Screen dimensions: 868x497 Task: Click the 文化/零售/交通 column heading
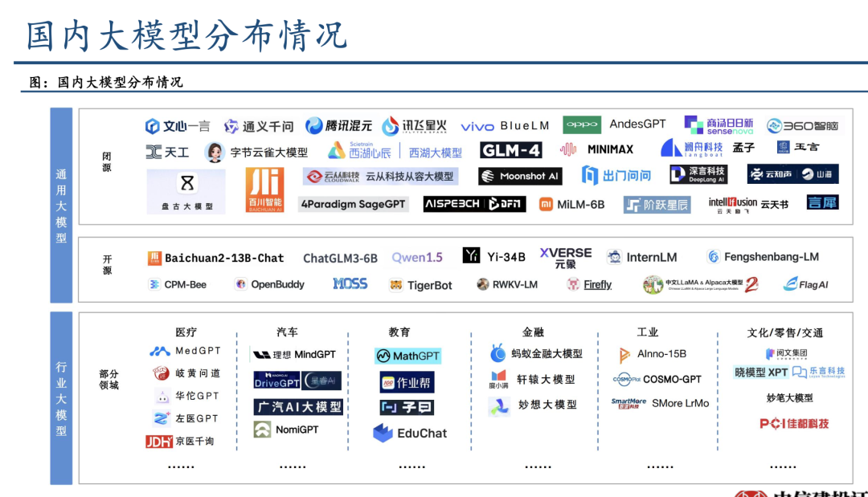[x=785, y=332]
